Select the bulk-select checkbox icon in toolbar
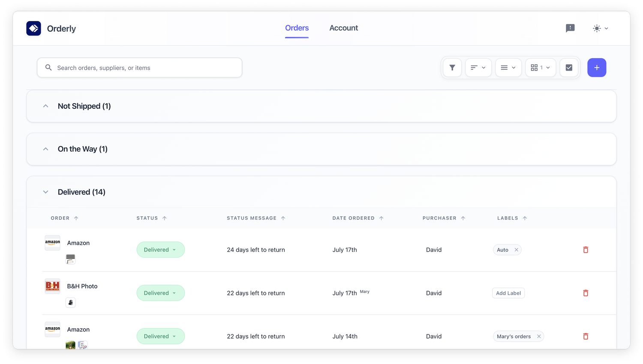 [569, 67]
